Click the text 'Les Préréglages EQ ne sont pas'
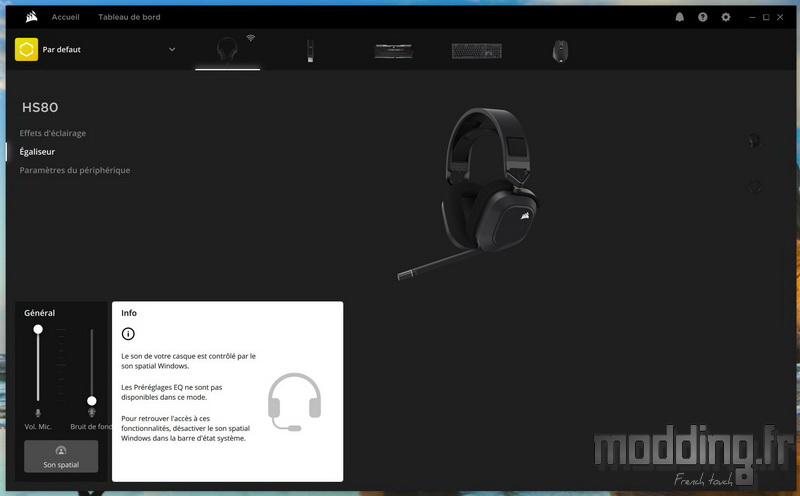 [x=171, y=387]
